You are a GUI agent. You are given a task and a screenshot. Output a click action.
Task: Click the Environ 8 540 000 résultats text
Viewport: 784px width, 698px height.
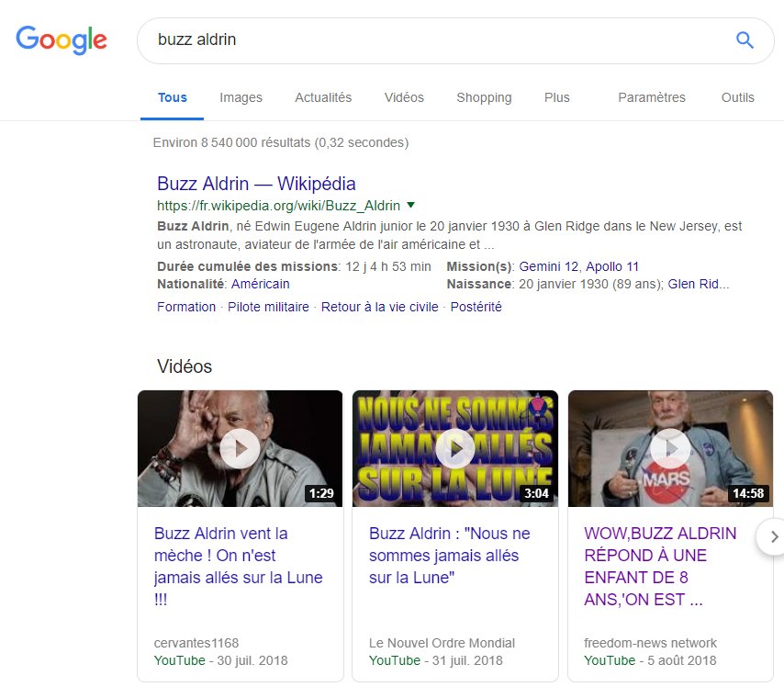click(281, 142)
